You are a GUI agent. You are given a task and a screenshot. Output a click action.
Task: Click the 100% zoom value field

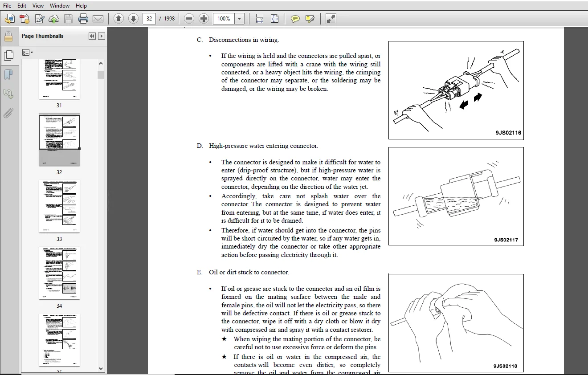pos(224,19)
